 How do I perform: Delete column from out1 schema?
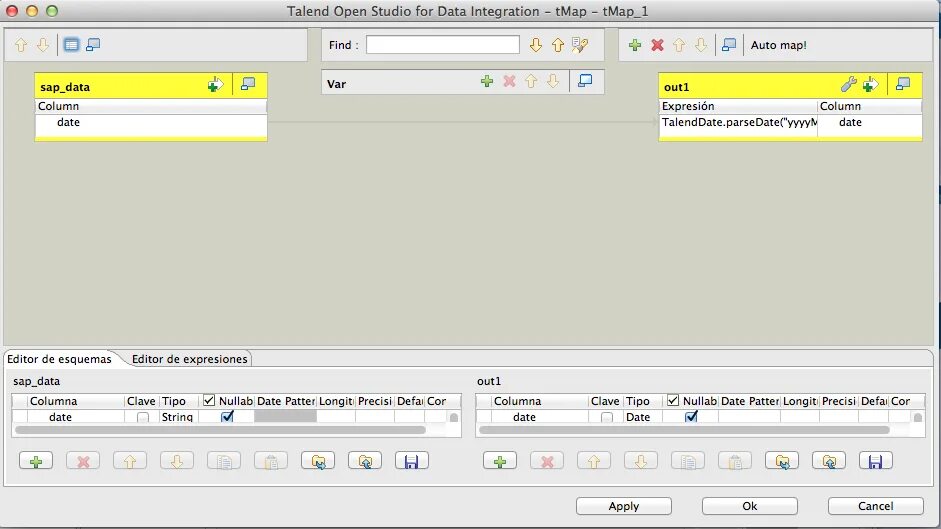pos(547,461)
